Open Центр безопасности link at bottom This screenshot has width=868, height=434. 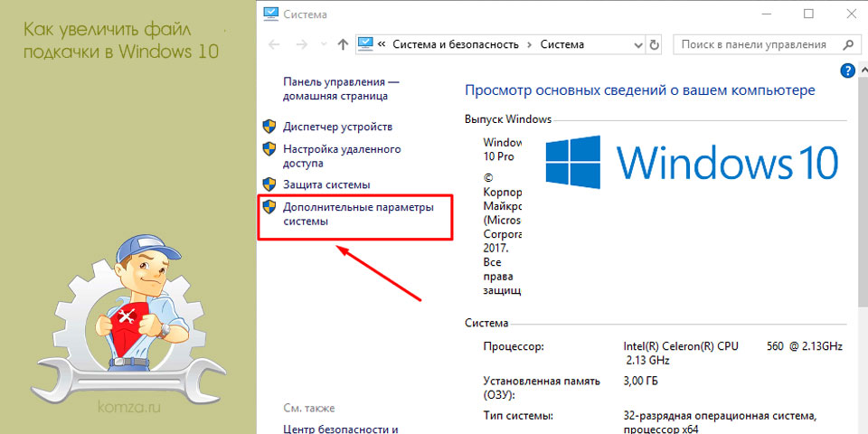[341, 429]
